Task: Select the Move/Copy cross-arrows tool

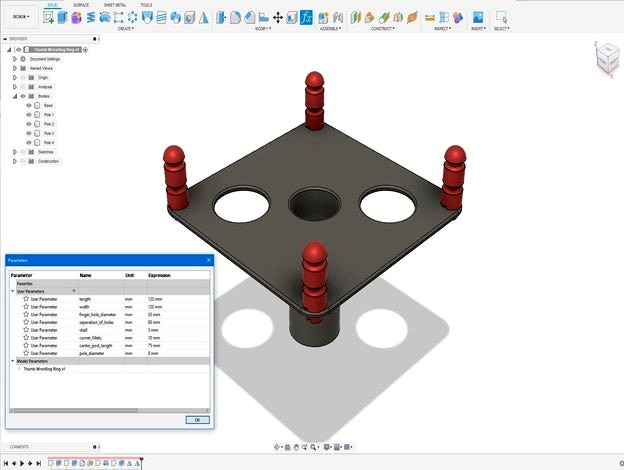Action: (x=278, y=18)
